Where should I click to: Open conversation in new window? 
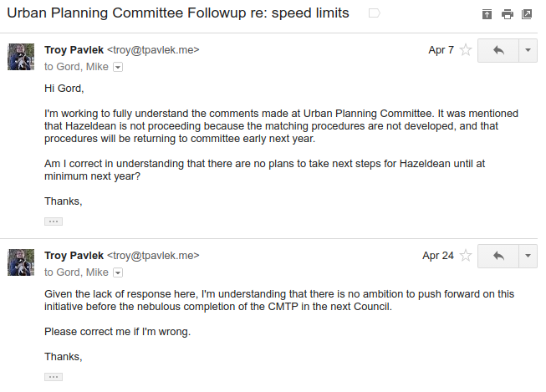coord(527,14)
